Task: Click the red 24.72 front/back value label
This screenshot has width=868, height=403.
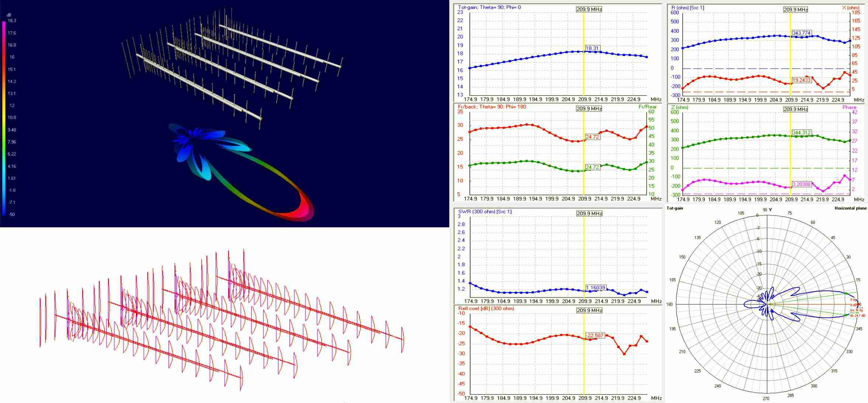Action: pos(592,137)
